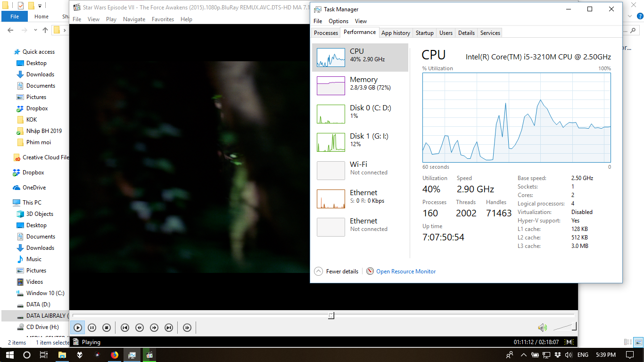
Task: Open Nhập BH 2019 folder in Quick access
Action: click(44, 131)
